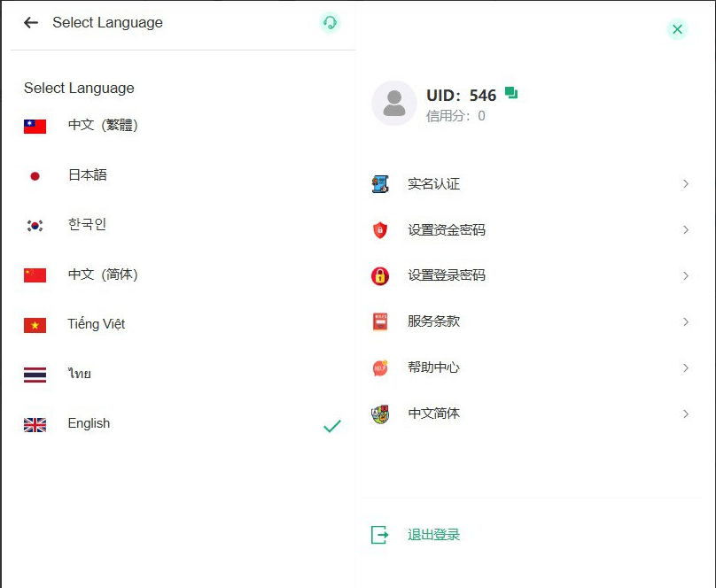The width and height of the screenshot is (716, 588).
Task: Click the red shield 设置资金密码 icon
Action: click(380, 230)
